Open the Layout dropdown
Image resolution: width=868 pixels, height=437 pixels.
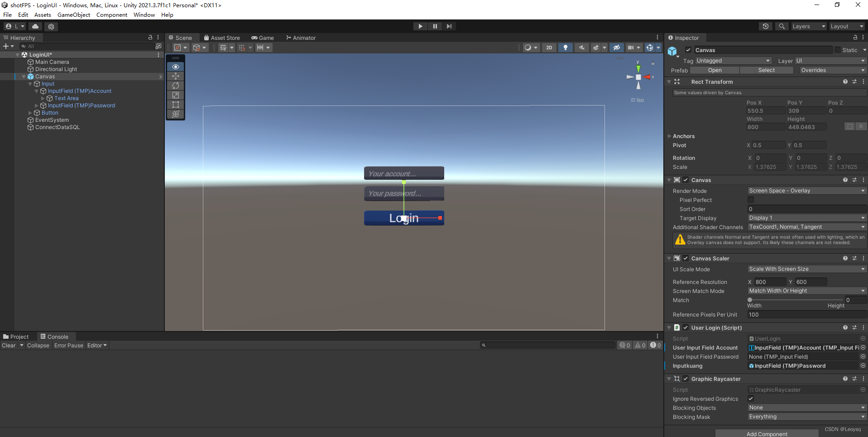pyautogui.click(x=847, y=26)
